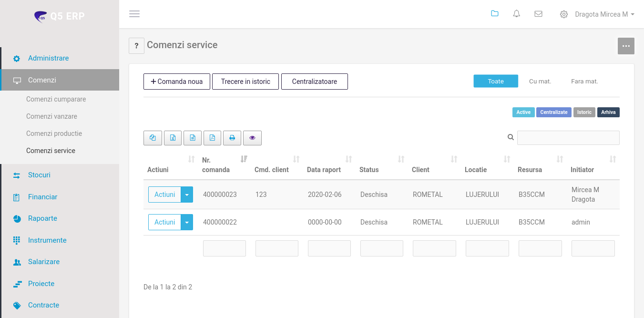Open notifications bell icon
The width and height of the screenshot is (644, 318).
[x=516, y=14]
